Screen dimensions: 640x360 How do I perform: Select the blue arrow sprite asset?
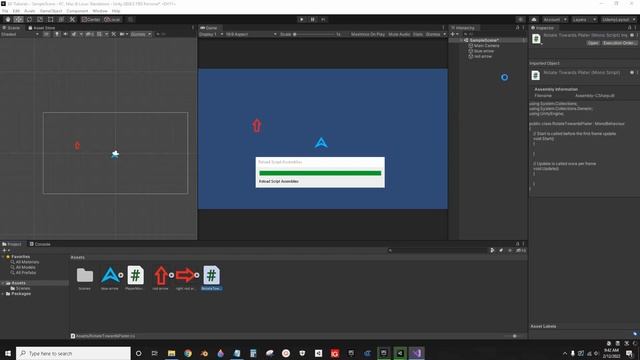(x=110, y=275)
